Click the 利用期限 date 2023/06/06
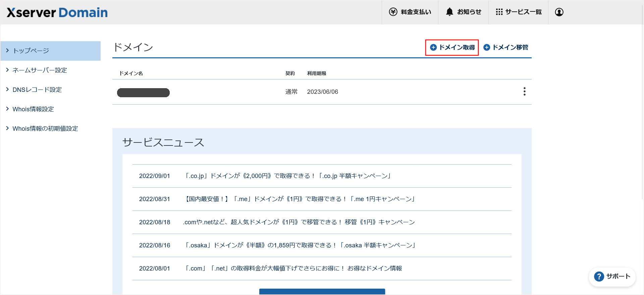644x295 pixels. (x=323, y=92)
